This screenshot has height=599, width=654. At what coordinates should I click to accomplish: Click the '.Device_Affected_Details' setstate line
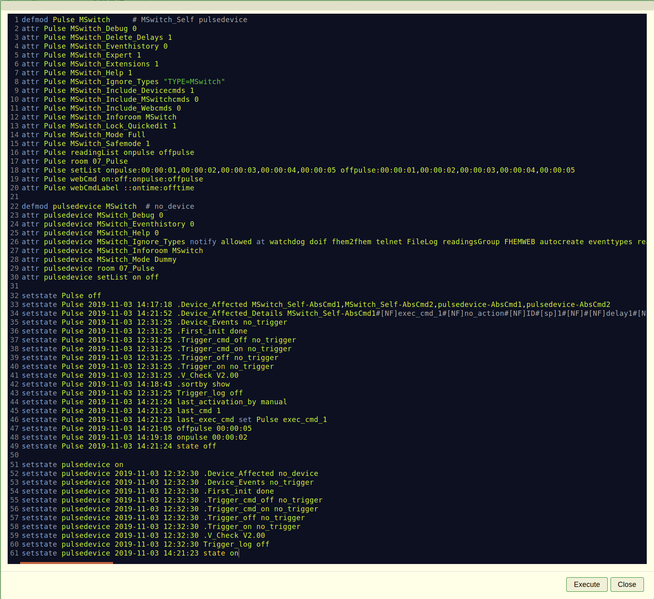(334, 313)
